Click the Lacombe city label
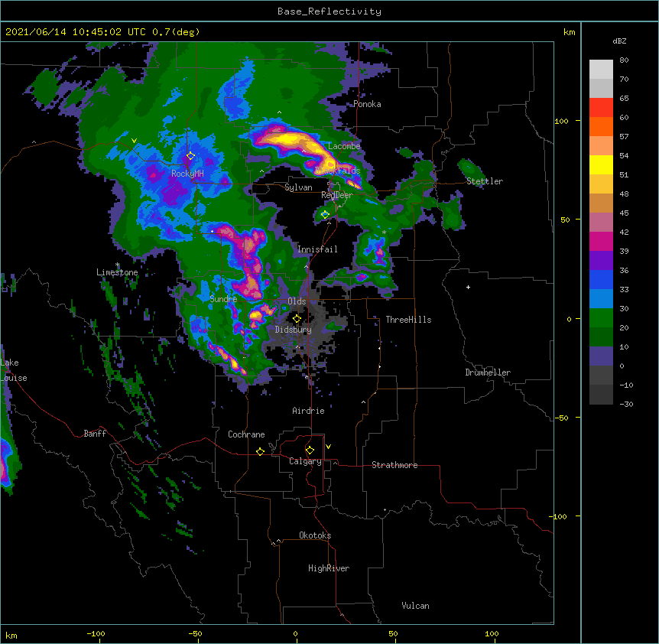The height and width of the screenshot is (644, 659). coord(344,146)
